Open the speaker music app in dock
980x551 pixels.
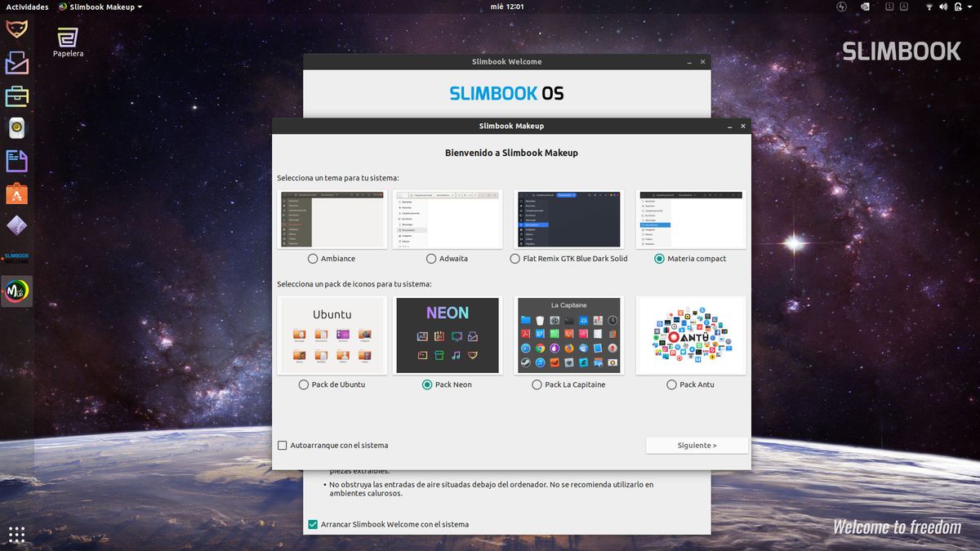click(16, 128)
